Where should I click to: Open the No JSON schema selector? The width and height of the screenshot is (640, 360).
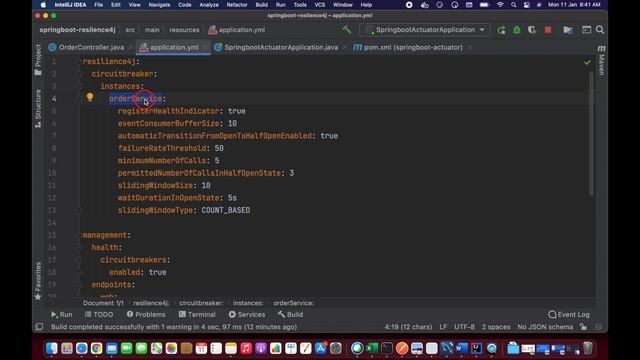(545, 327)
